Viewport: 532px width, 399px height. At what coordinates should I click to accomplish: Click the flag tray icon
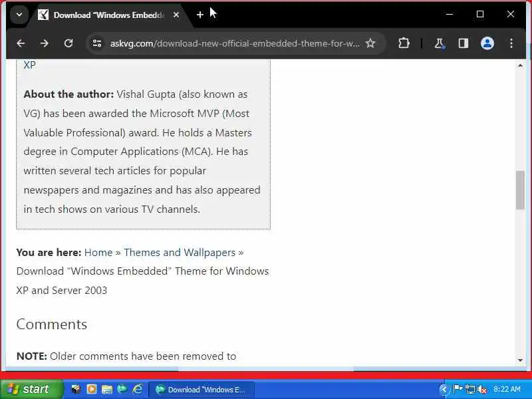[458, 389]
